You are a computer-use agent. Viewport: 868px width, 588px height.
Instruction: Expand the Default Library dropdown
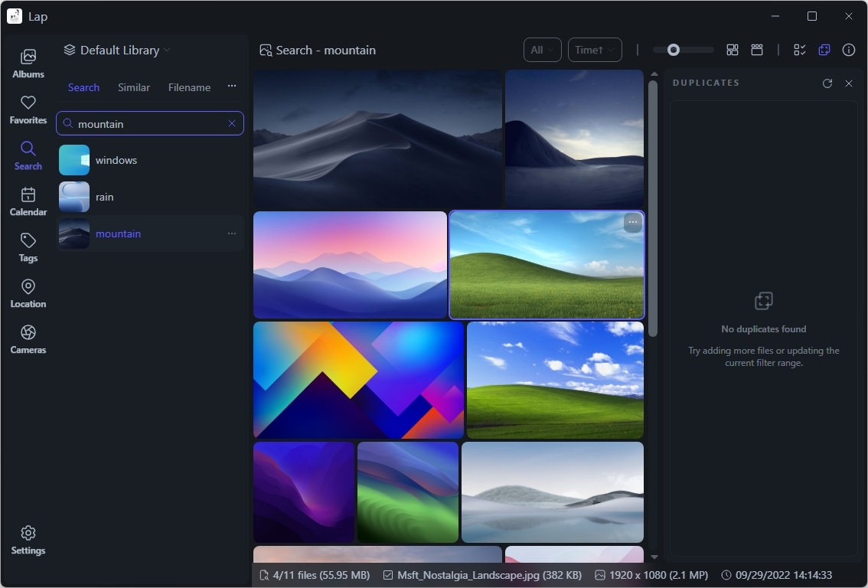pyautogui.click(x=117, y=50)
